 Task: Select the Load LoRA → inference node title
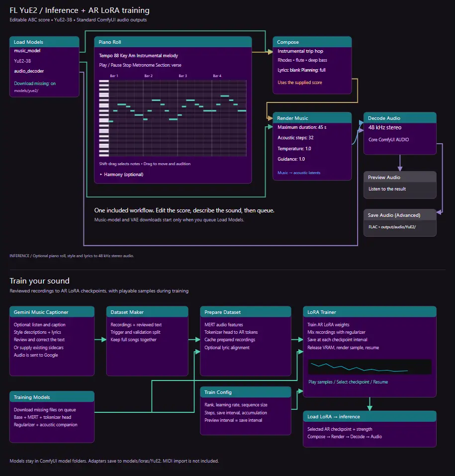coord(334,416)
